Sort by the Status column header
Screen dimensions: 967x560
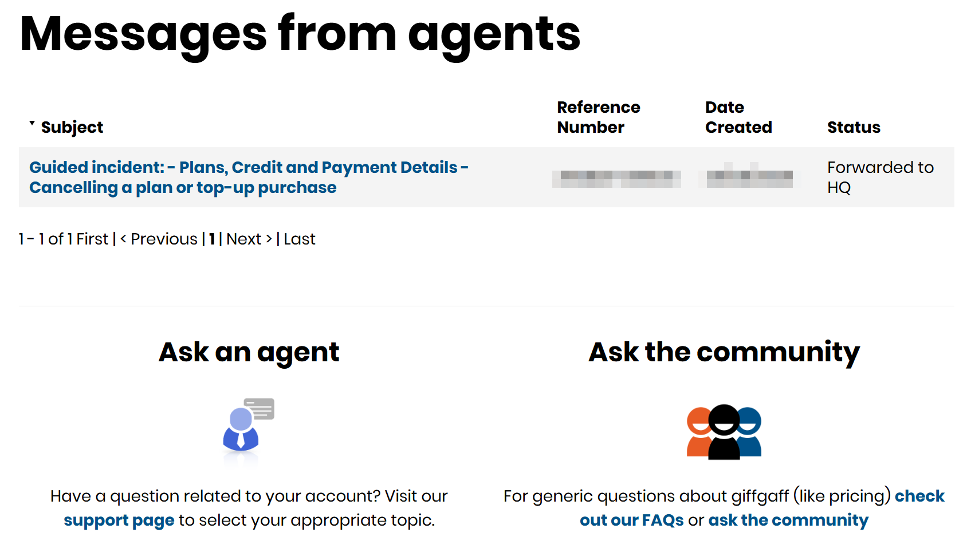(x=854, y=127)
